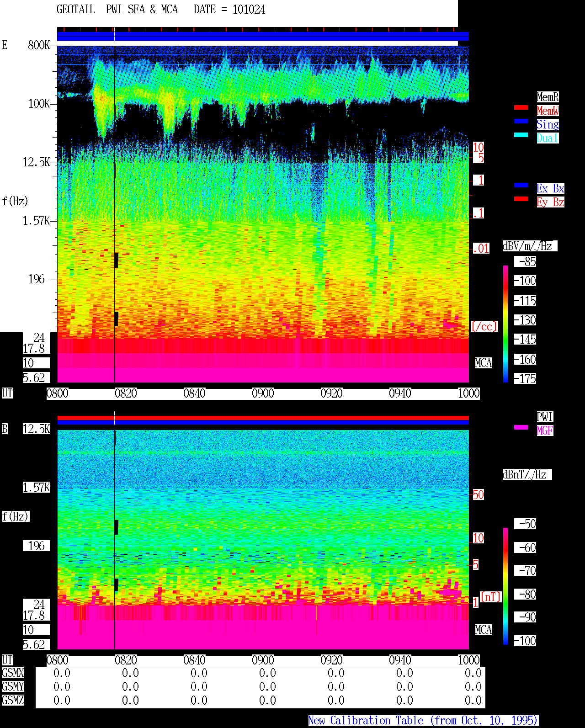Image resolution: width=585 pixels, height=728 pixels.
Task: Click the GEOTAIL title word
Action: pyautogui.click(x=76, y=10)
